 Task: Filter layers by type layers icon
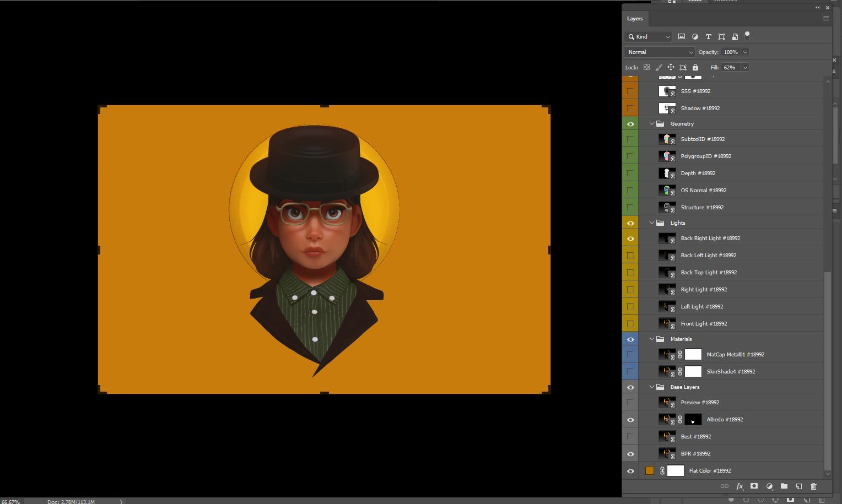click(708, 36)
